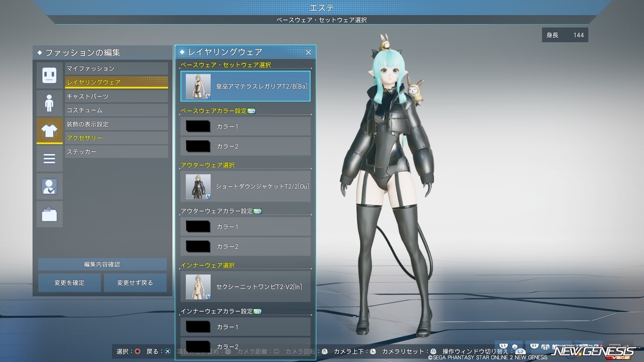This screenshot has height=362, width=644.
Task: Open ステッカー menu entry
Action: point(116,152)
